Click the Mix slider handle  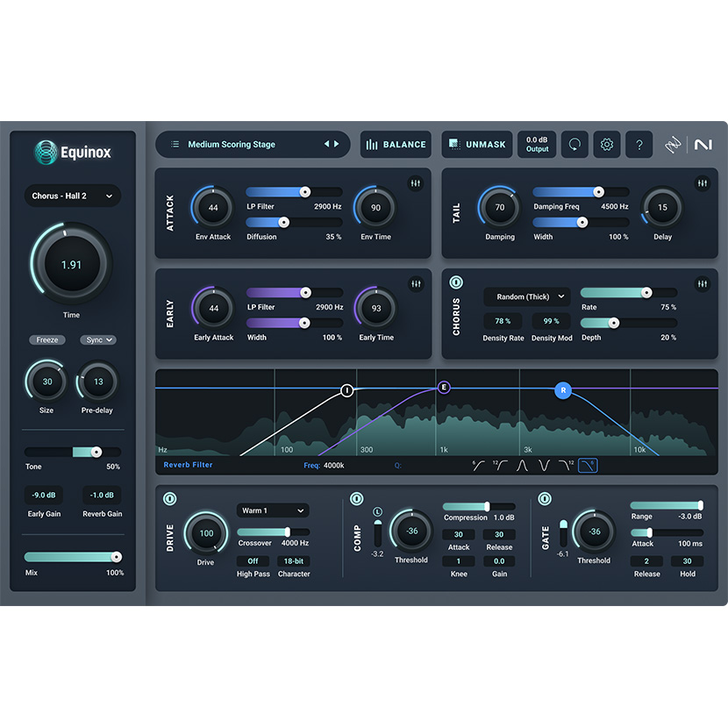coord(116,557)
